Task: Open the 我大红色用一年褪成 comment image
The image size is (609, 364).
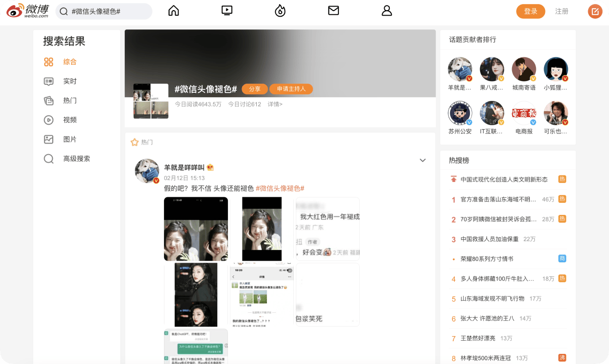Action: click(x=328, y=229)
